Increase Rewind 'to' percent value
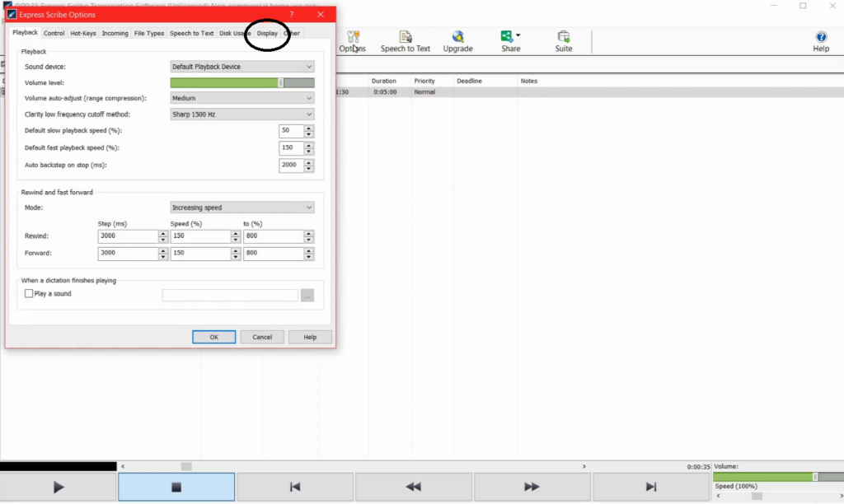Screen dimensions: 844x504 pos(308,233)
